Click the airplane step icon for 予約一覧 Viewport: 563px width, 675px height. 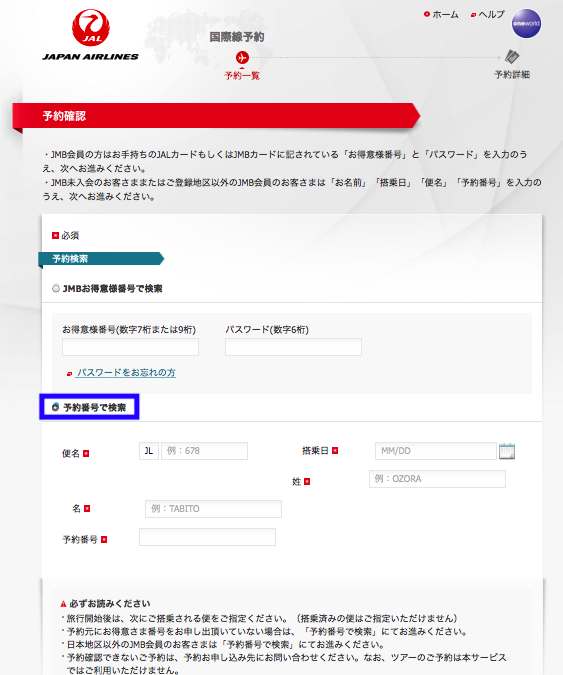(242, 57)
